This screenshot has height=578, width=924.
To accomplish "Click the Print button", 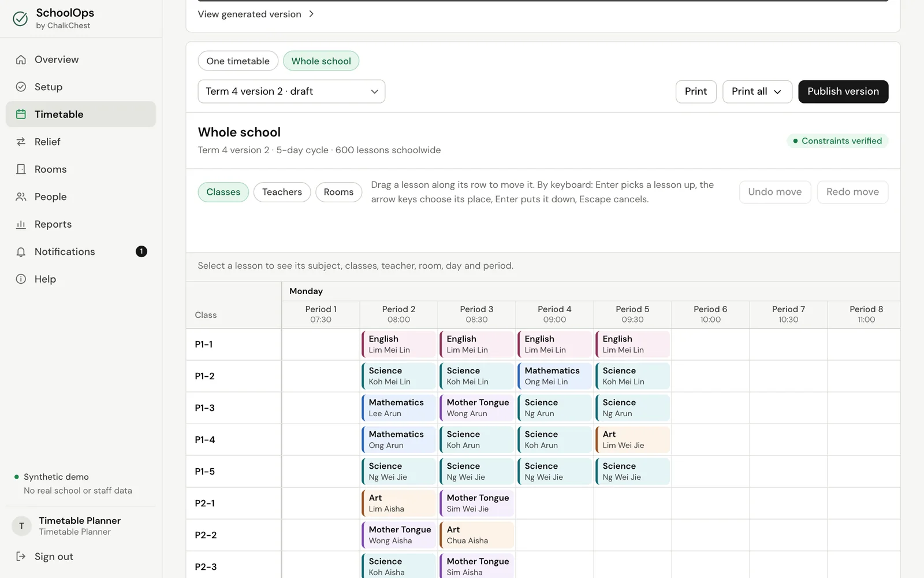I will tap(696, 91).
